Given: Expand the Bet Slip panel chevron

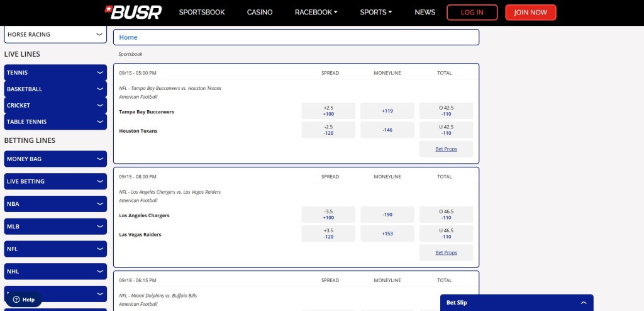Looking at the screenshot, I should click(x=583, y=303).
